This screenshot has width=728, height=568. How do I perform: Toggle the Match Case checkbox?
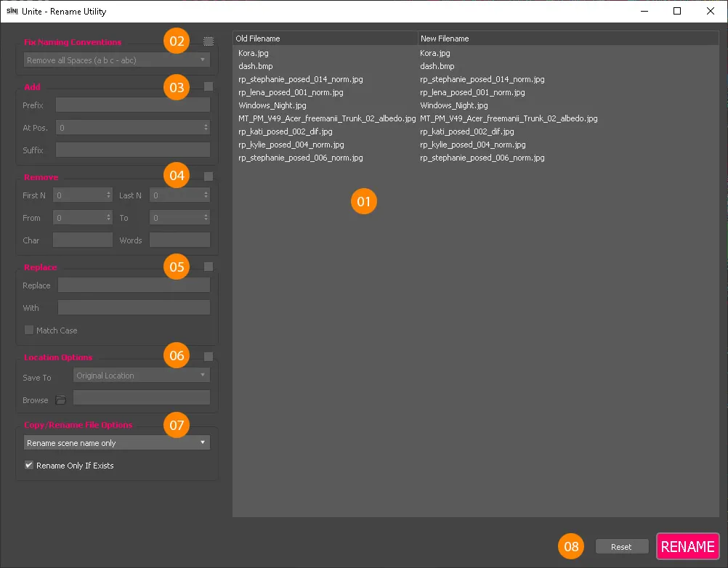(x=29, y=330)
